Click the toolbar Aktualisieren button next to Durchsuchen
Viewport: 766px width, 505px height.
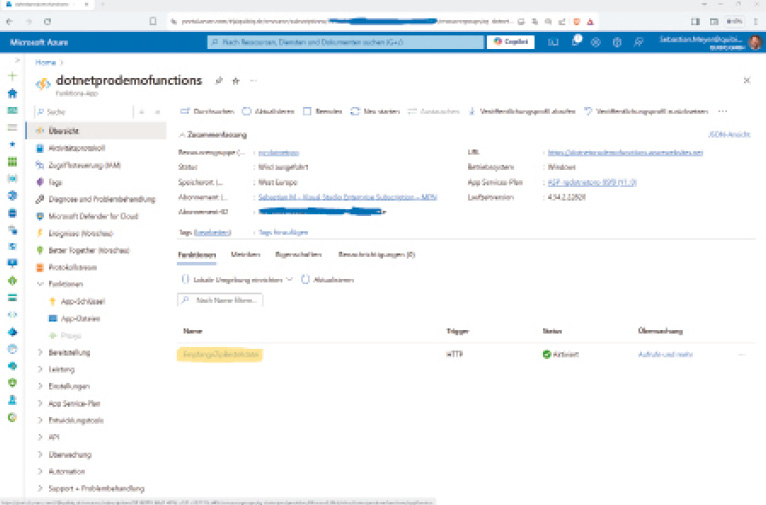click(x=268, y=111)
